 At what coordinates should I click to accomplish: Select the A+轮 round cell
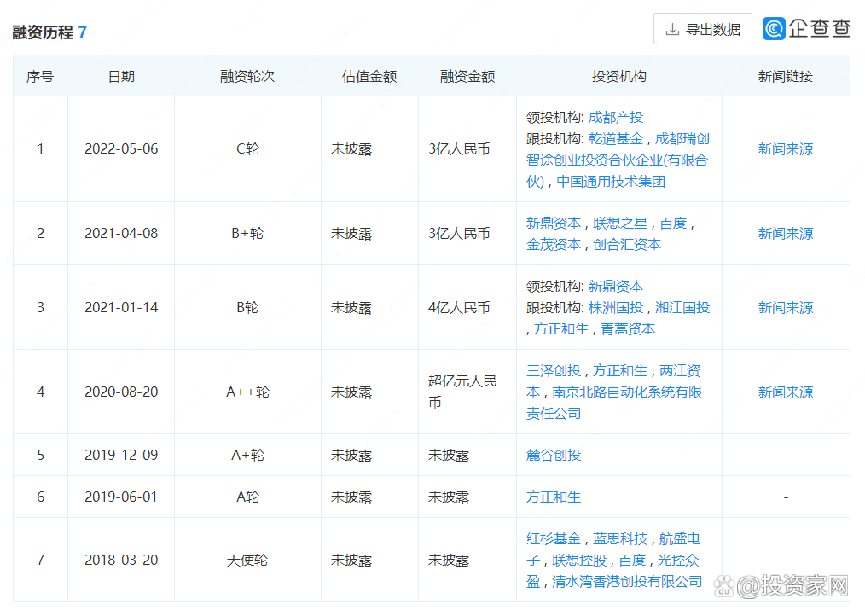247,455
